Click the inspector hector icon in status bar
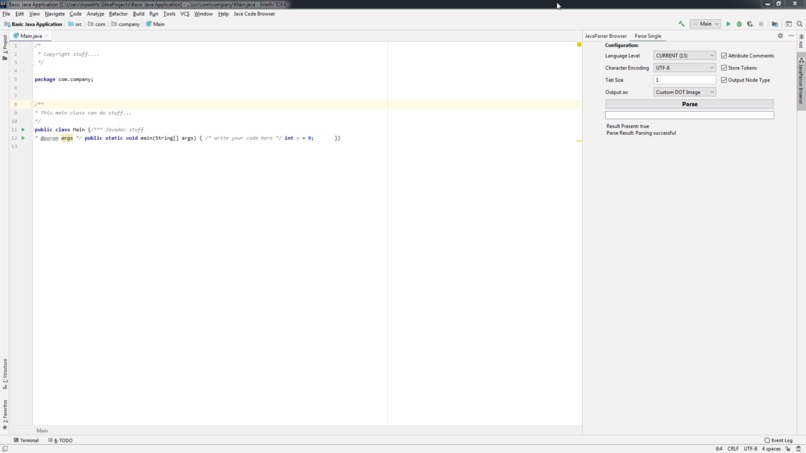 click(x=798, y=449)
